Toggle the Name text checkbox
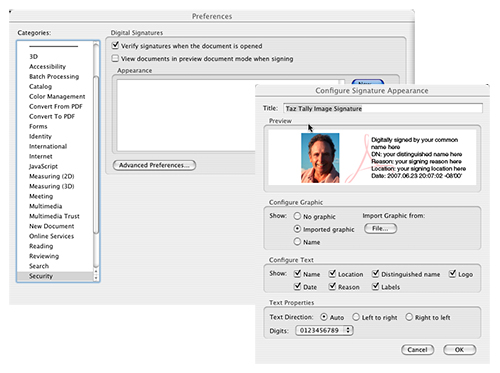The height and width of the screenshot is (373, 500). (x=298, y=274)
